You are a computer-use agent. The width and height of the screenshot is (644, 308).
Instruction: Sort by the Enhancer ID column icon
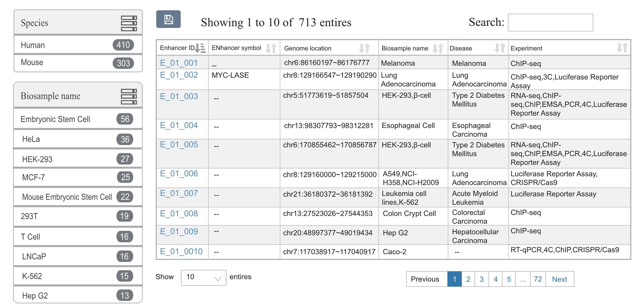point(201,48)
